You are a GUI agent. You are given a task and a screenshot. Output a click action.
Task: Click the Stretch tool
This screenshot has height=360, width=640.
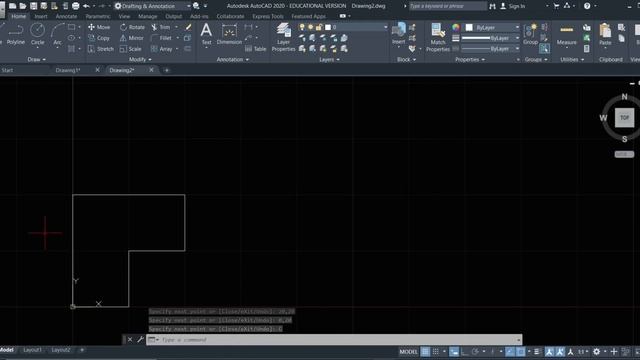pyautogui.click(x=101, y=49)
